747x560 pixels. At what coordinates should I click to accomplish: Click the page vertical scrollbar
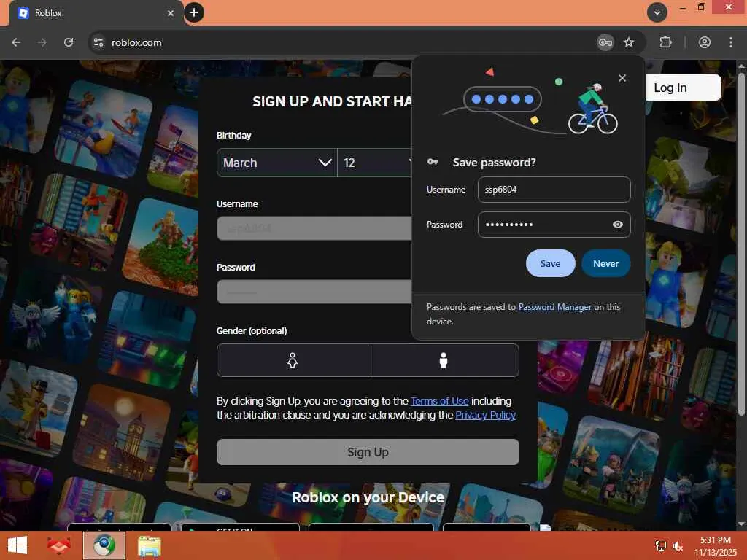coord(741,243)
